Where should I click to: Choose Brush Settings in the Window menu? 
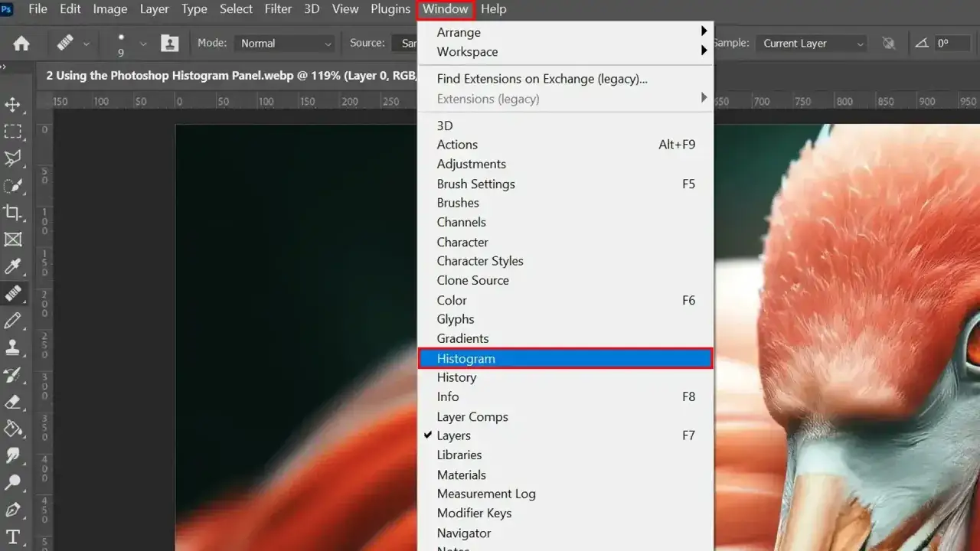click(566, 184)
